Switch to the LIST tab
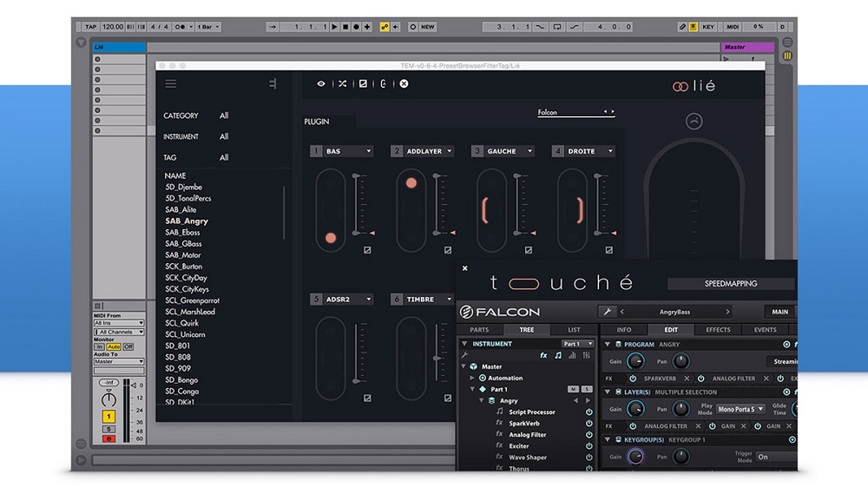This screenshot has height=488, width=868. [574, 330]
